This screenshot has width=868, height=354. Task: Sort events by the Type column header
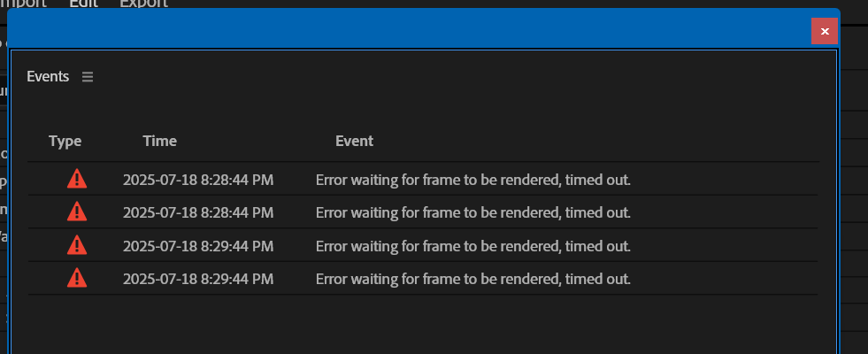click(65, 141)
